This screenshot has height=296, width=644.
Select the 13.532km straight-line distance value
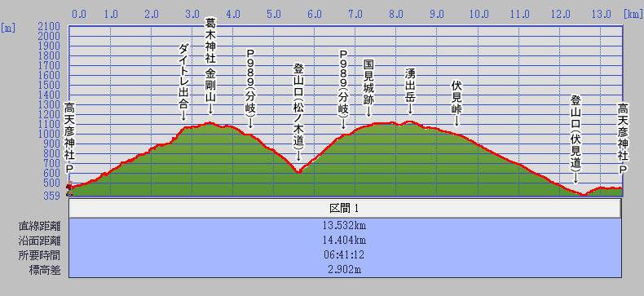tap(345, 226)
